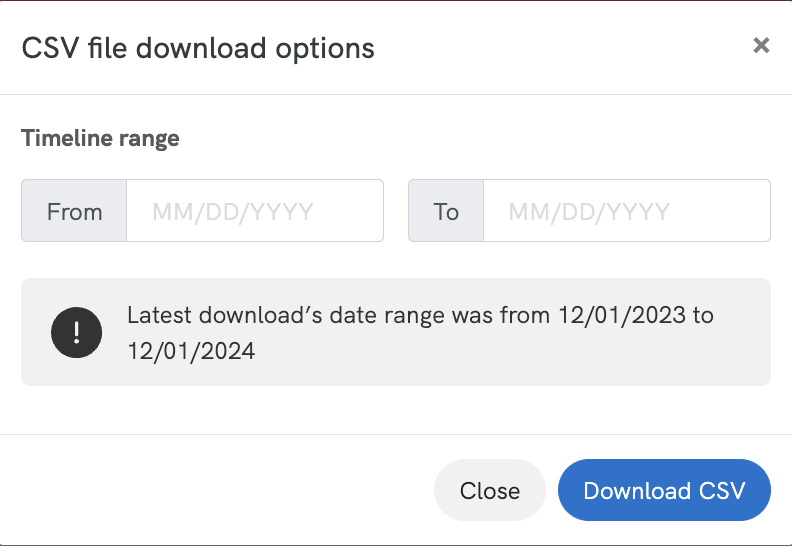The image size is (792, 546).
Task: Click the word "Latest" in the notice
Action: [x=160, y=316]
